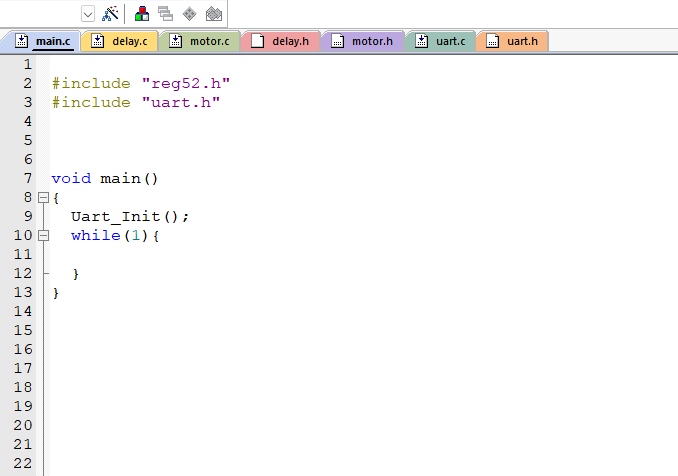
Task: Click the file icon on the uart.c tab
Action: (421, 41)
